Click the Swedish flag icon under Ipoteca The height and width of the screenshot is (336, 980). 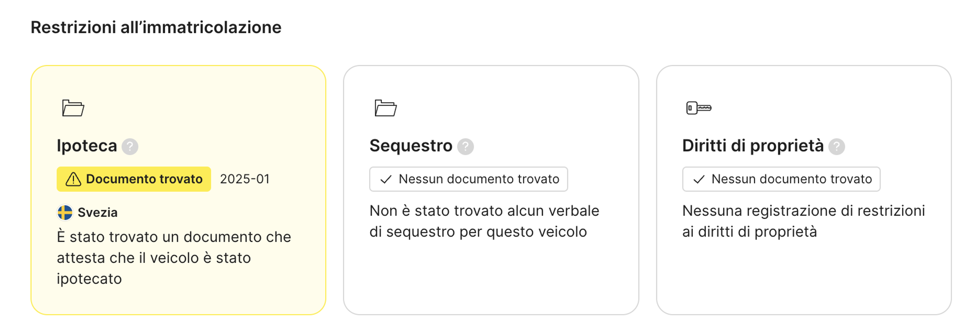65,212
